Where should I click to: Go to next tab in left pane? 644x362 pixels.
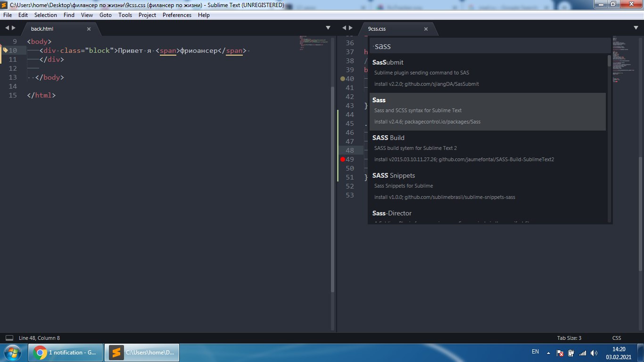pyautogui.click(x=14, y=28)
